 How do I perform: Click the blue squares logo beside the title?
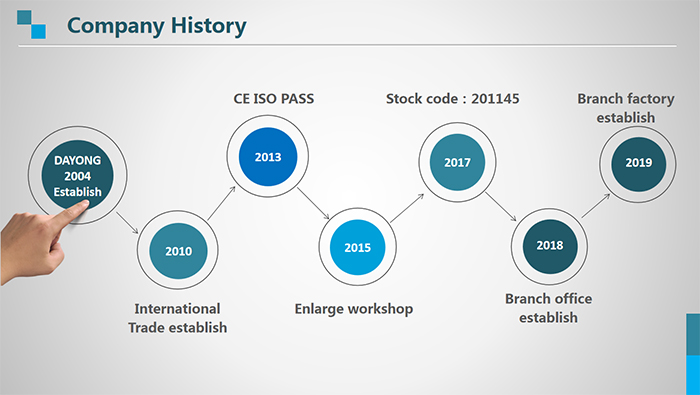point(31,25)
